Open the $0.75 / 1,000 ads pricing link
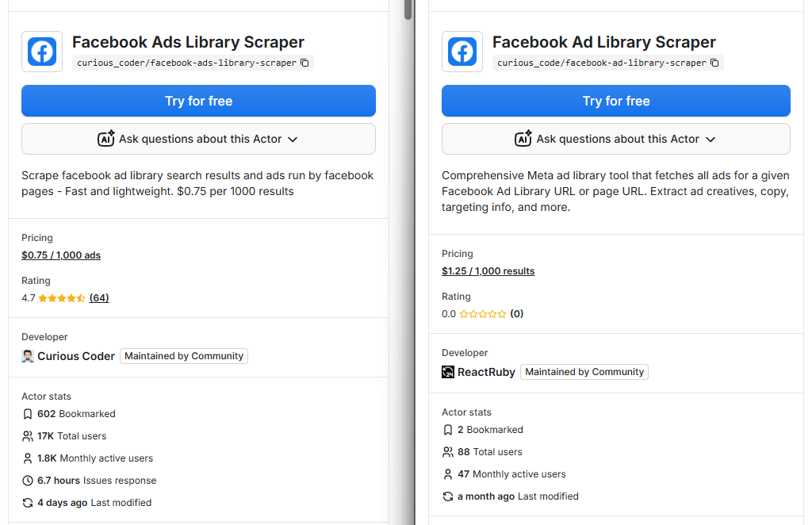This screenshot has width=812, height=525. click(x=61, y=255)
